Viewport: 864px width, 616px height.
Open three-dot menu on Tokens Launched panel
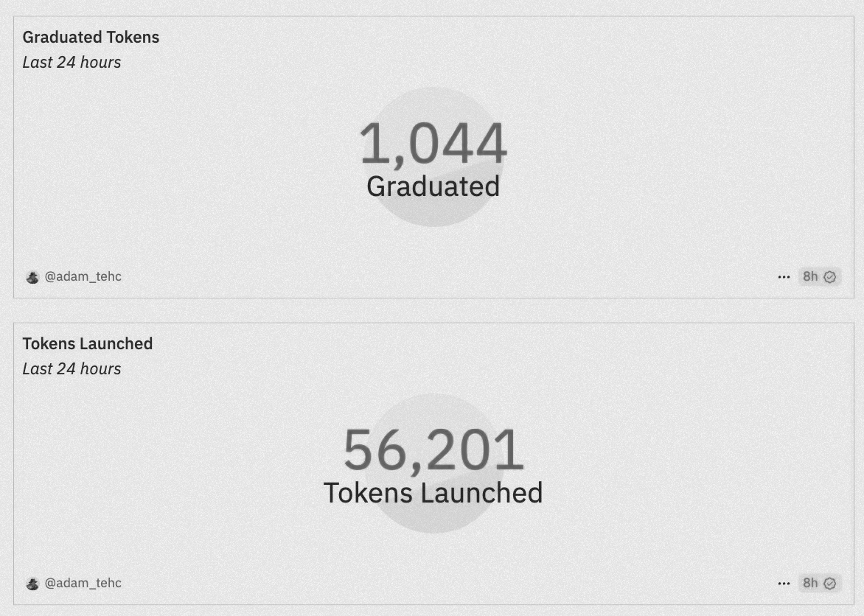click(784, 584)
